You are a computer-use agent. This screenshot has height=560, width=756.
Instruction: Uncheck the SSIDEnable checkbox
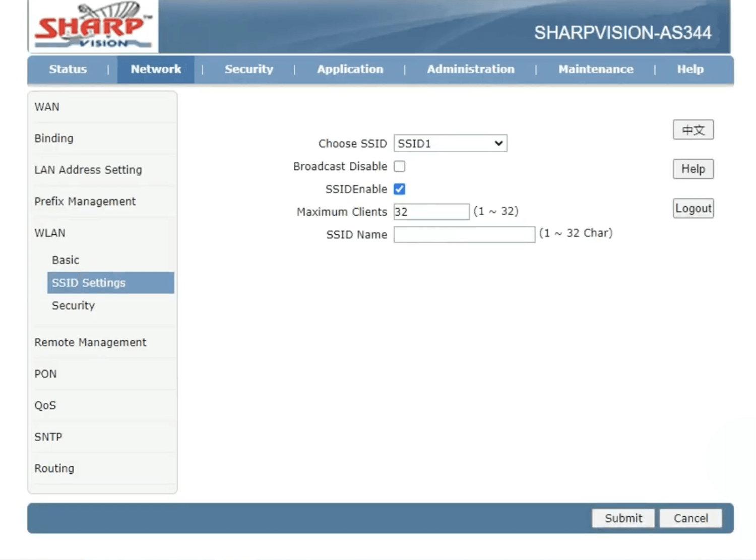tap(399, 189)
